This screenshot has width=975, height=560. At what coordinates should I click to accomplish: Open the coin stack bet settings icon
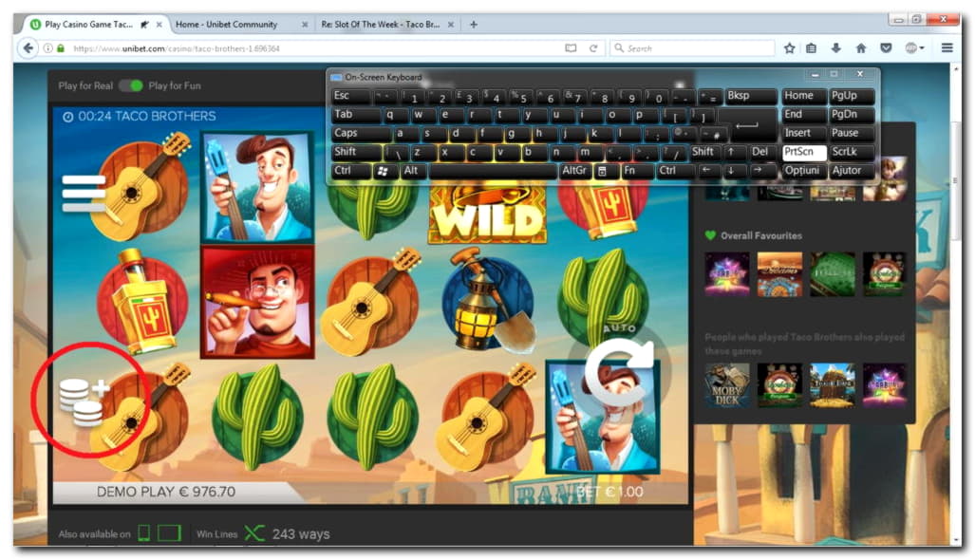[84, 402]
